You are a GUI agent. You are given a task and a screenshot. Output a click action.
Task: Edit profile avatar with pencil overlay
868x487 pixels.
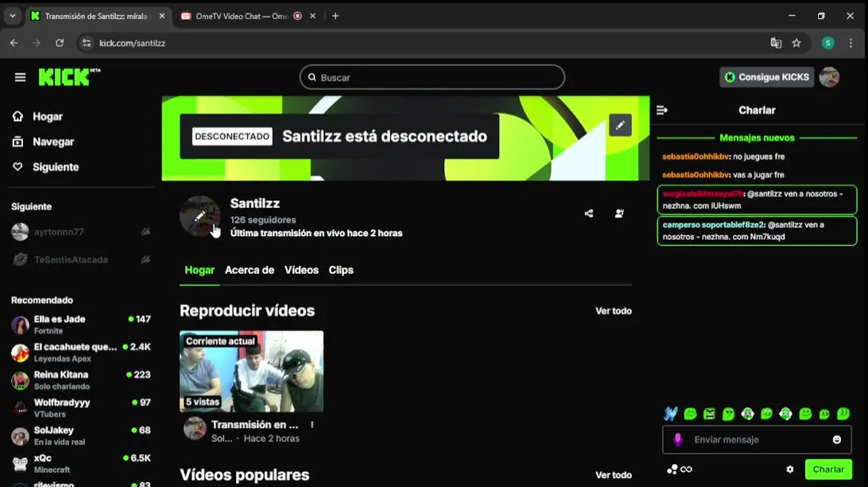click(200, 216)
